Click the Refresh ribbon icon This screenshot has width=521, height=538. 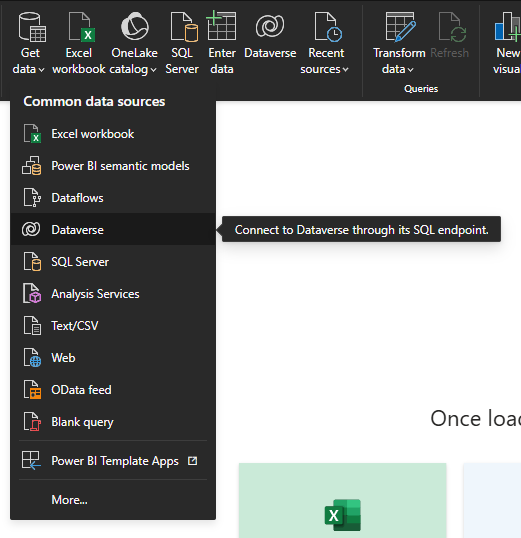[452, 27]
